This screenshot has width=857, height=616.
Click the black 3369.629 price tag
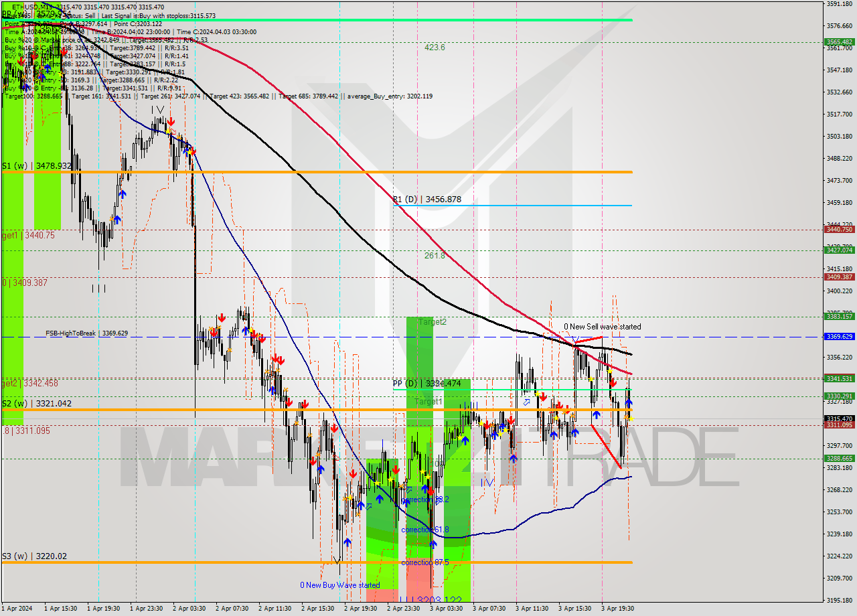tap(839, 337)
